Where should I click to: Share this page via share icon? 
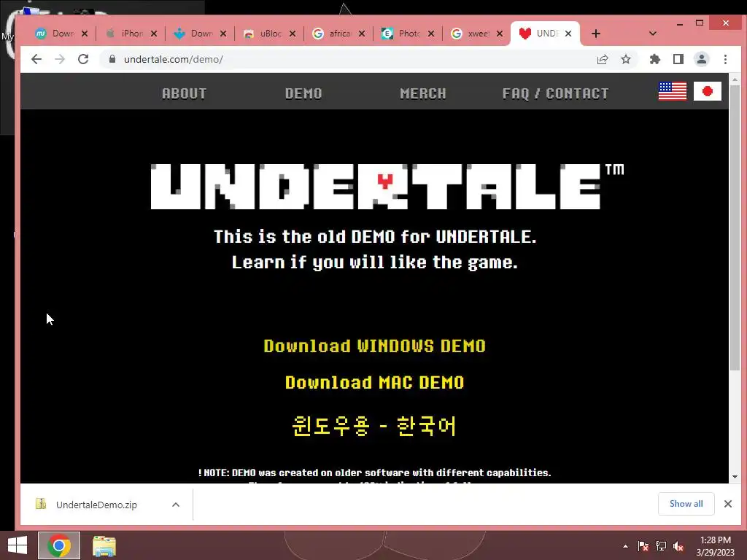pos(603,59)
